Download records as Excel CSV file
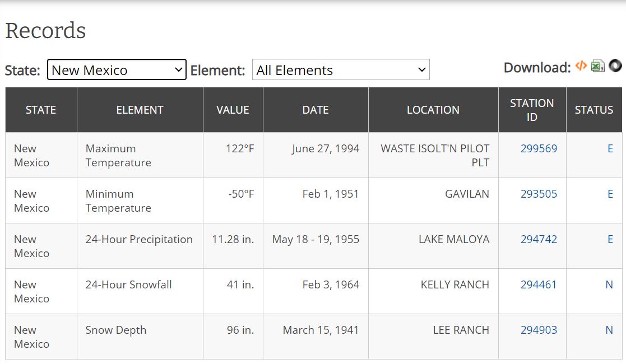 [x=598, y=66]
